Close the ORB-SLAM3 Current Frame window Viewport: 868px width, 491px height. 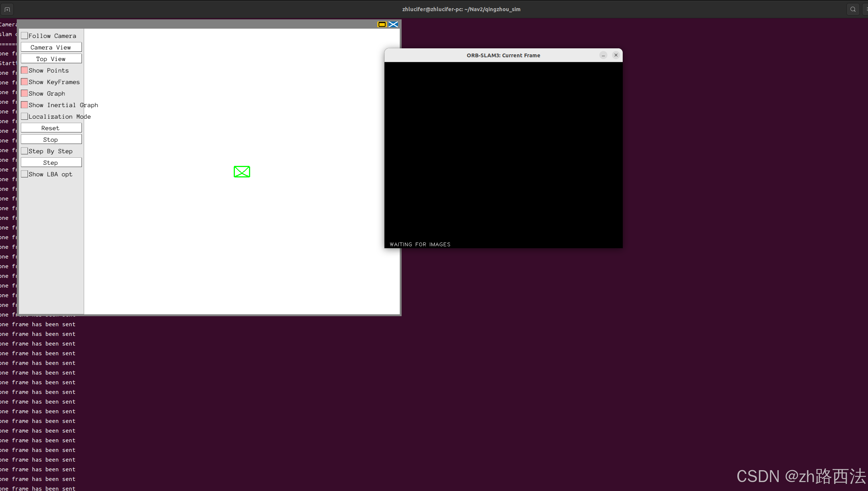[616, 55]
